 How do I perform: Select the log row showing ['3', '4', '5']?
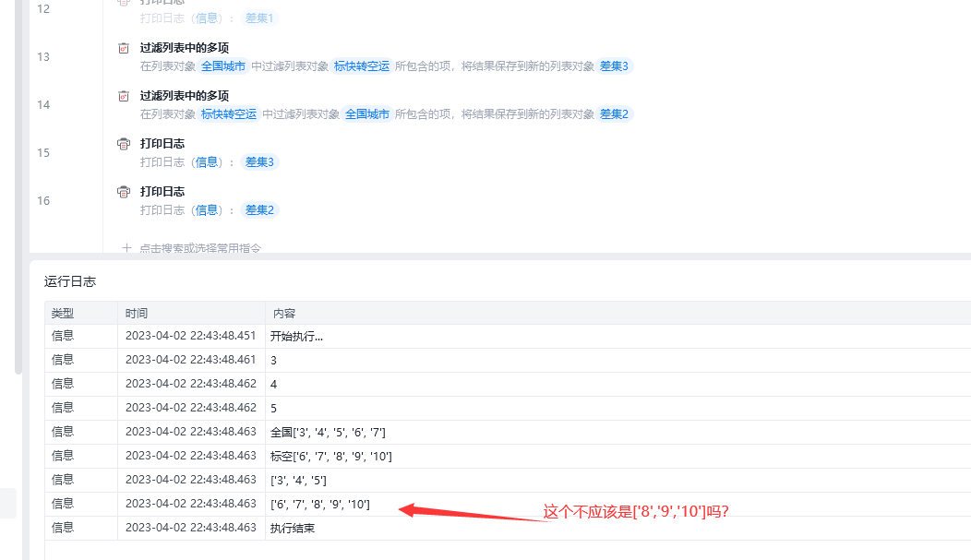[508, 480]
